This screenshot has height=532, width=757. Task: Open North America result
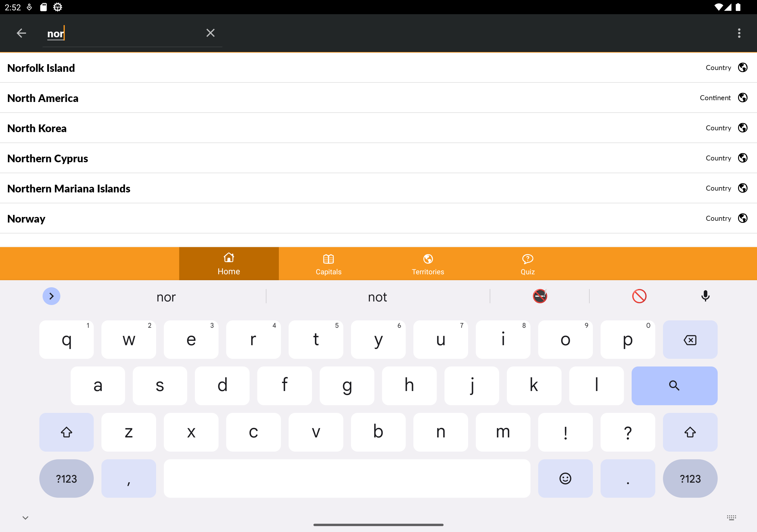[378, 98]
